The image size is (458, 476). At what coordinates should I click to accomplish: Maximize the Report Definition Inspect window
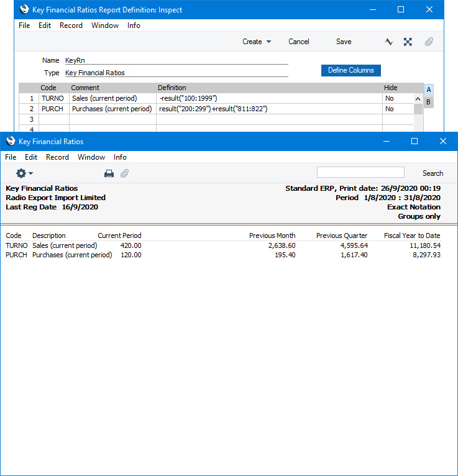pyautogui.click(x=401, y=10)
